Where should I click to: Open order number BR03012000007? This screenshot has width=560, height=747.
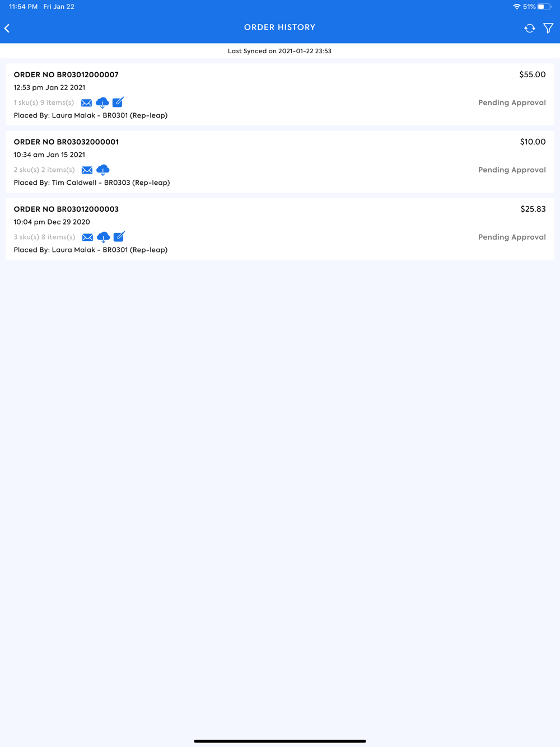(x=66, y=74)
